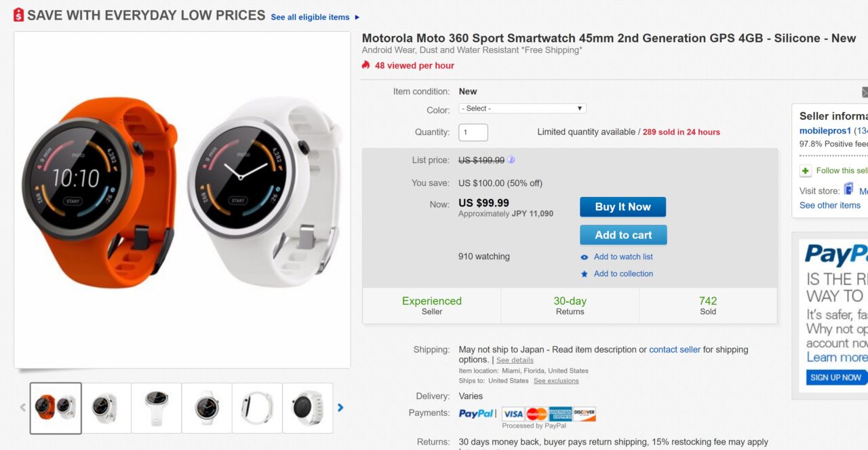Expand See all eligible items arrow
This screenshot has height=450, width=868.
(x=357, y=18)
